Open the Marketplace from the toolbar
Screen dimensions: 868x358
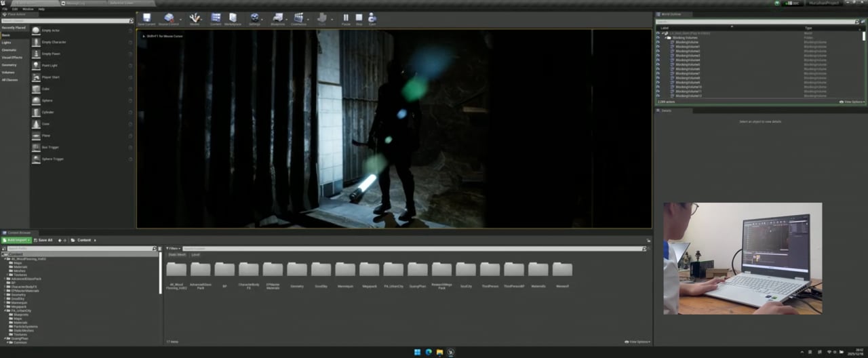click(x=233, y=18)
